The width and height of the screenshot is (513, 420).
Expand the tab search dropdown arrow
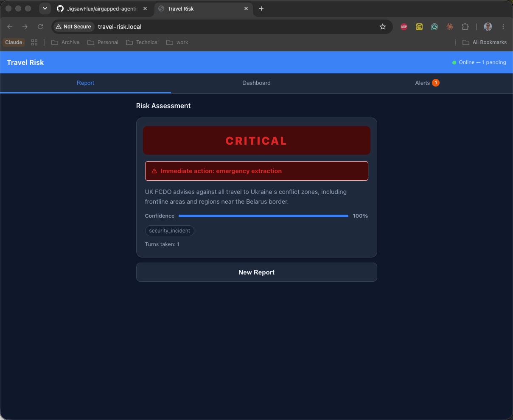45,8
